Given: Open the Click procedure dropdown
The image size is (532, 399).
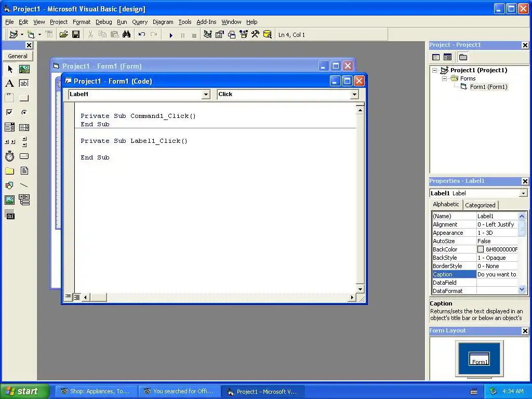Looking at the screenshot, I should (354, 95).
